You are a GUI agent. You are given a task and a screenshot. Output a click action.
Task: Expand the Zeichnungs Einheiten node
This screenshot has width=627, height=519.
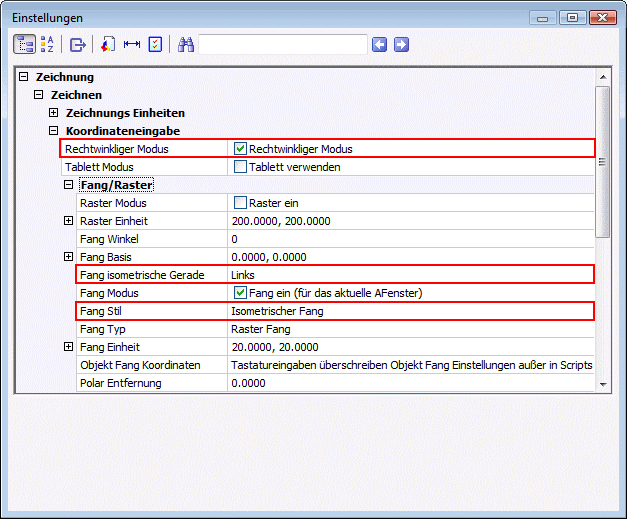tap(54, 113)
